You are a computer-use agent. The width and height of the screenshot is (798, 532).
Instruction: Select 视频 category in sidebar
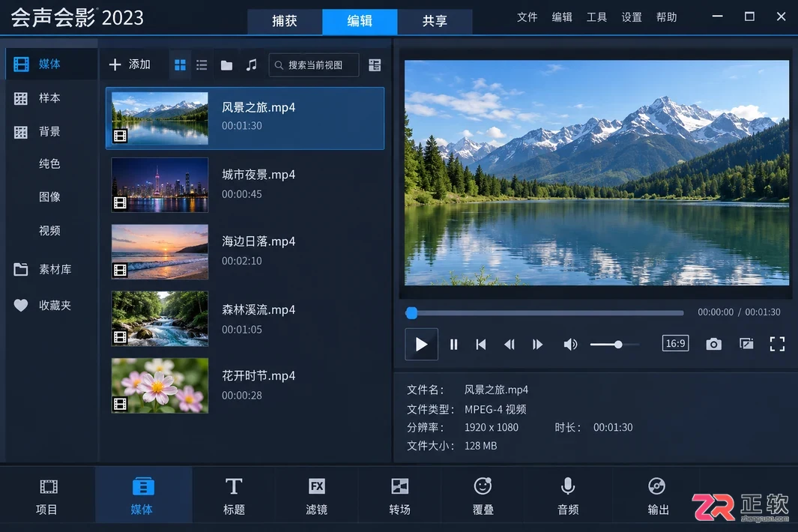(x=49, y=231)
